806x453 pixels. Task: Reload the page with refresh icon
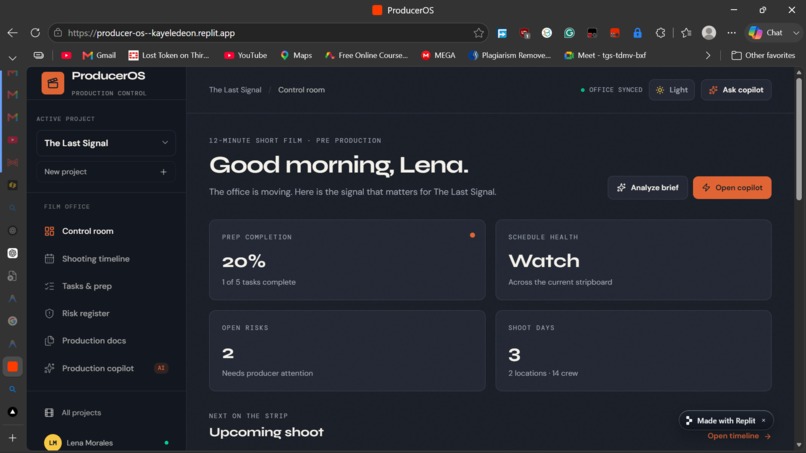pyautogui.click(x=35, y=33)
